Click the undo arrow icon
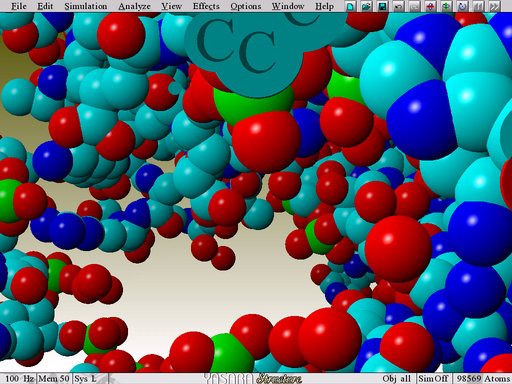Image resolution: width=512 pixels, height=384 pixels. click(x=398, y=6)
